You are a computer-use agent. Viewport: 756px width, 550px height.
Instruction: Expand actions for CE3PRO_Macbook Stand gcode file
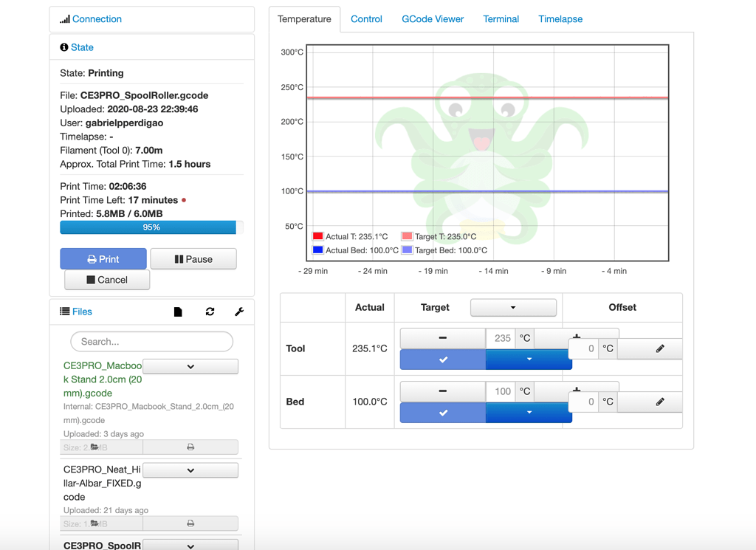click(190, 365)
